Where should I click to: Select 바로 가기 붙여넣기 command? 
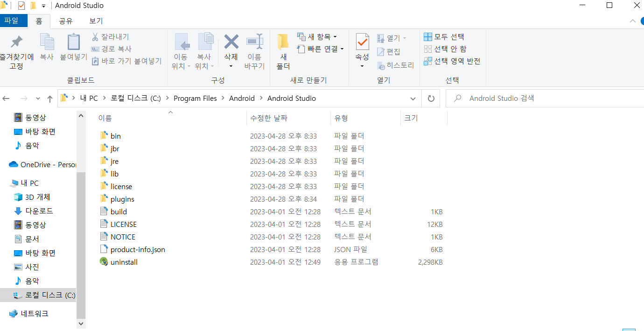click(126, 61)
